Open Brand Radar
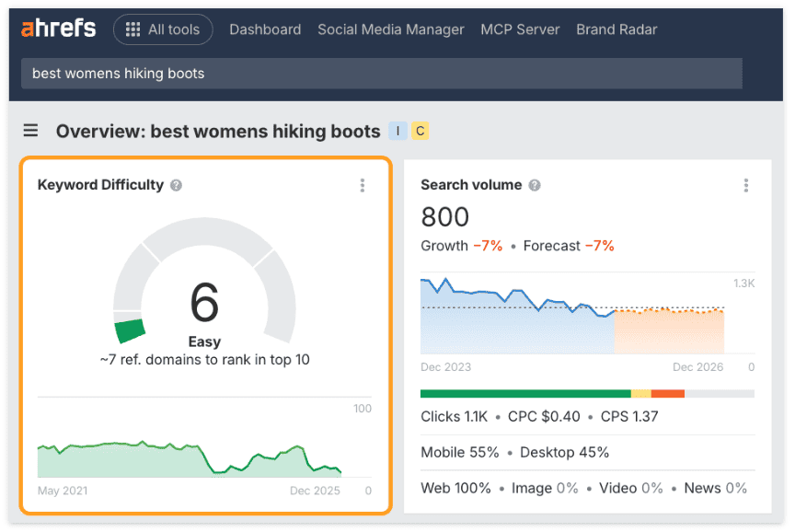 (616, 29)
